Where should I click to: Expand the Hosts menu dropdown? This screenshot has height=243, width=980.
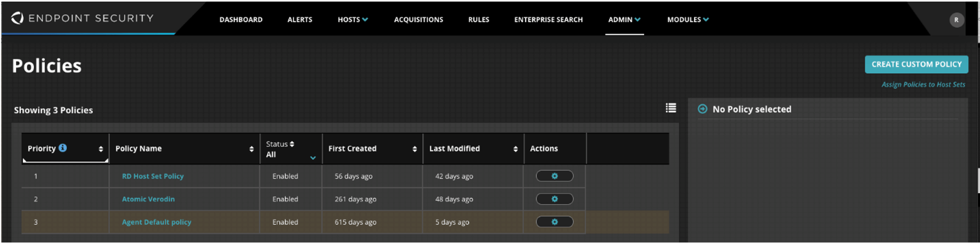click(353, 19)
